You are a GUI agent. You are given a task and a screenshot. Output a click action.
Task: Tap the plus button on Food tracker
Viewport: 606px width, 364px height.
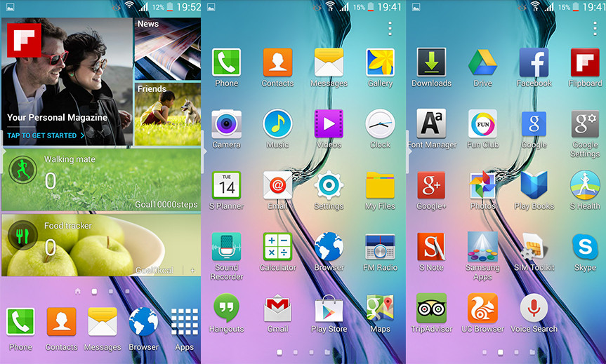192,270
